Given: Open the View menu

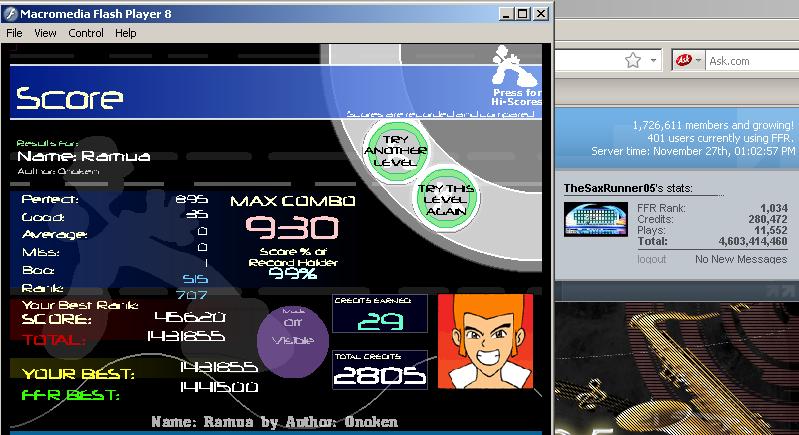Looking at the screenshot, I should click(45, 33).
